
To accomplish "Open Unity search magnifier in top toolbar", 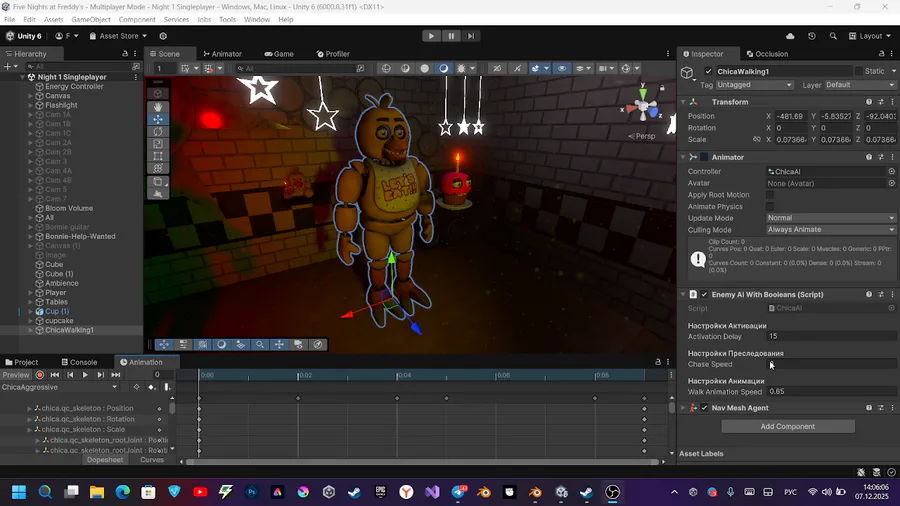I will 833,36.
